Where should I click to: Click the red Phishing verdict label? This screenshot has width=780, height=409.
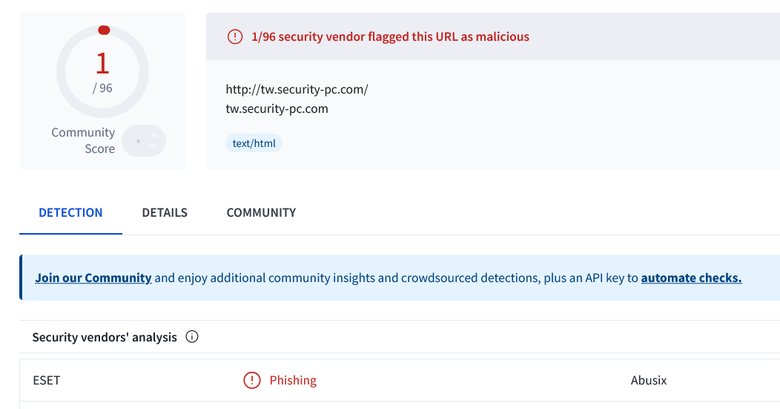[x=293, y=380]
